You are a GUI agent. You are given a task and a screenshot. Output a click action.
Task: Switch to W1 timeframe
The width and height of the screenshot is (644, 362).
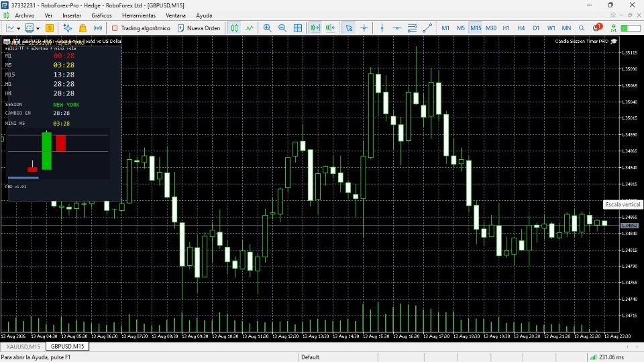point(551,28)
